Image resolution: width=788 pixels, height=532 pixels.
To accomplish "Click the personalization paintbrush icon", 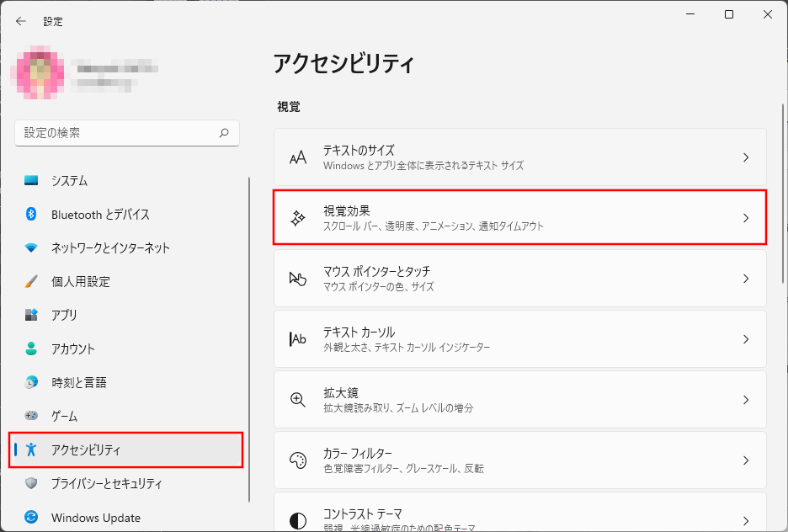I will (x=31, y=281).
